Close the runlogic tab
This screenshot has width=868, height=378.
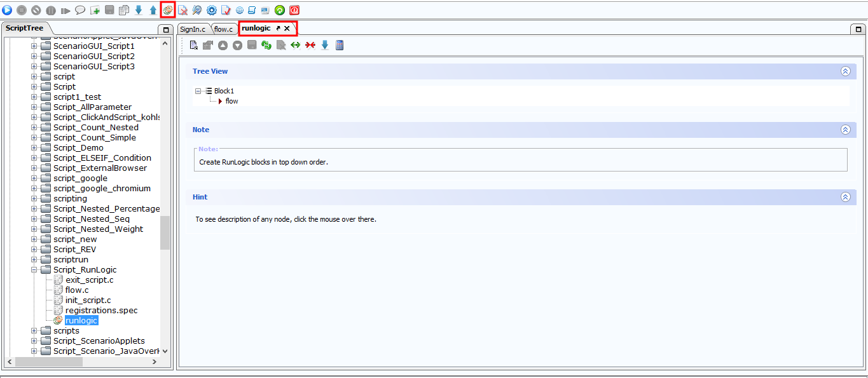pyautogui.click(x=287, y=29)
